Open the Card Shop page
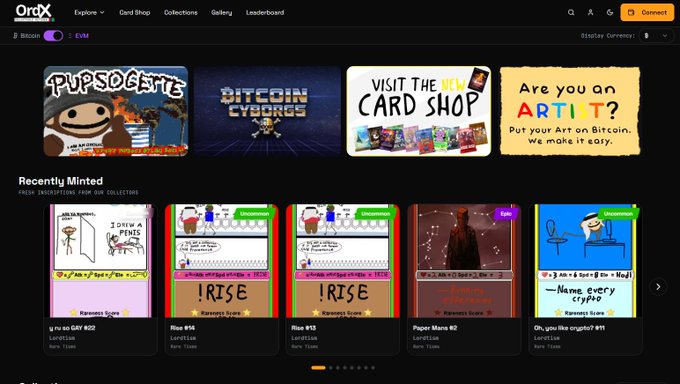The image size is (680, 384). tap(134, 13)
